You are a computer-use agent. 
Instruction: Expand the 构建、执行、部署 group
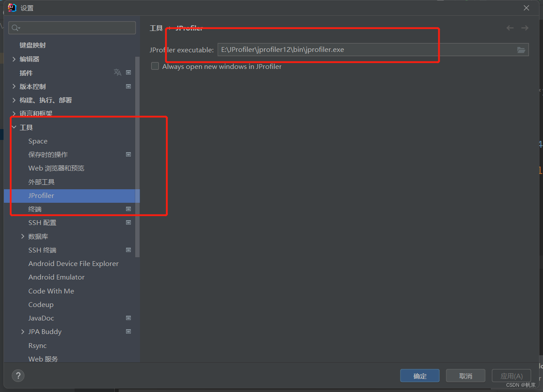(x=14, y=100)
